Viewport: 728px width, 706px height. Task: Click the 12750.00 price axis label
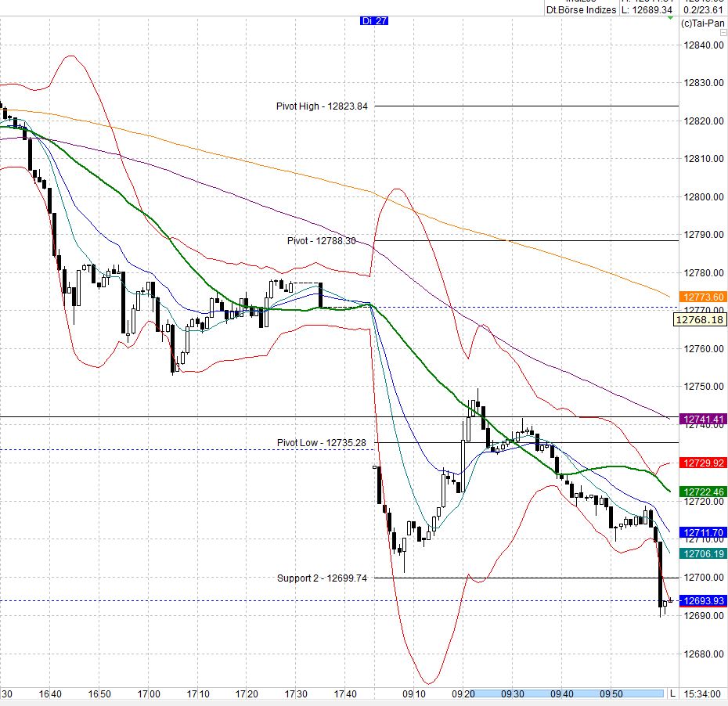704,386
